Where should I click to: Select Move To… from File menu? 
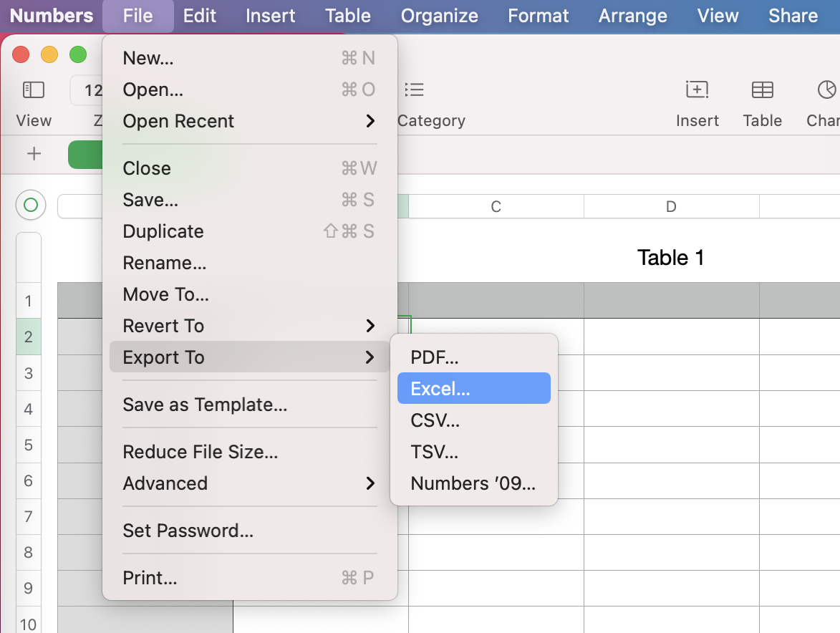(250, 294)
